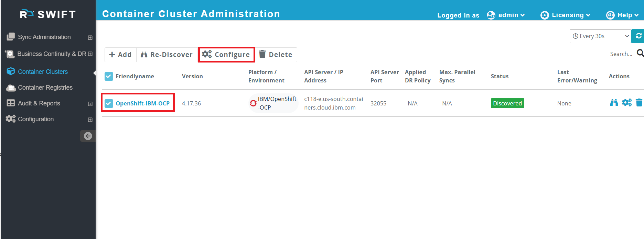
Task: Open the admin user dropdown
Action: click(511, 15)
